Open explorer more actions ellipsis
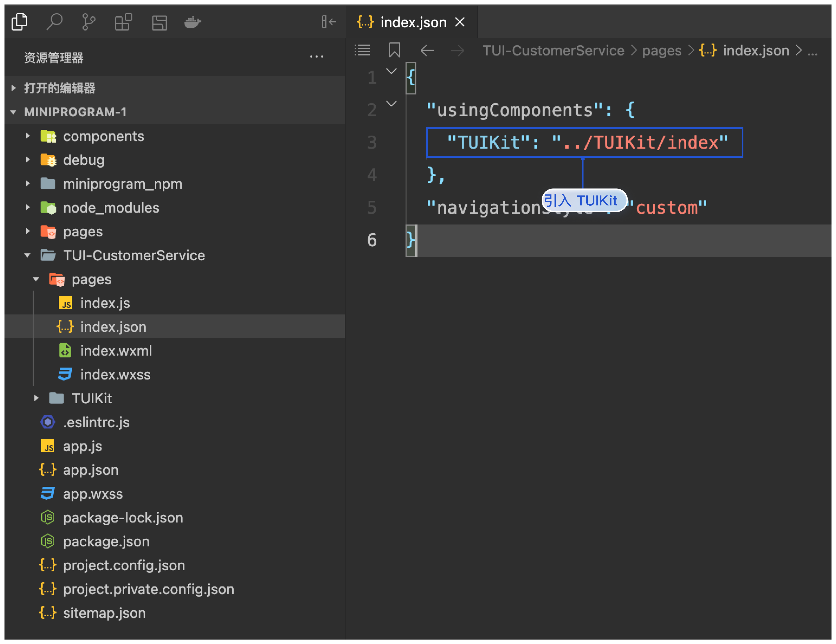 317,57
